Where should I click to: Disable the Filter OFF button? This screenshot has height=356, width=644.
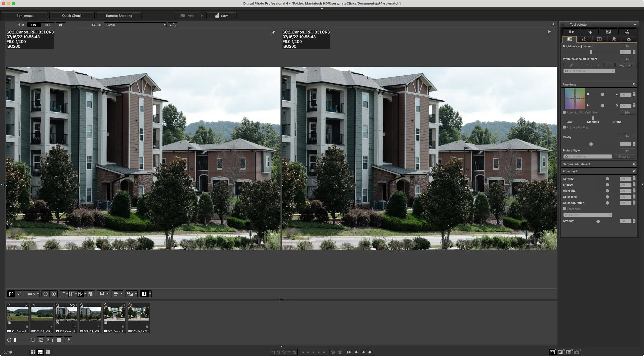point(47,25)
